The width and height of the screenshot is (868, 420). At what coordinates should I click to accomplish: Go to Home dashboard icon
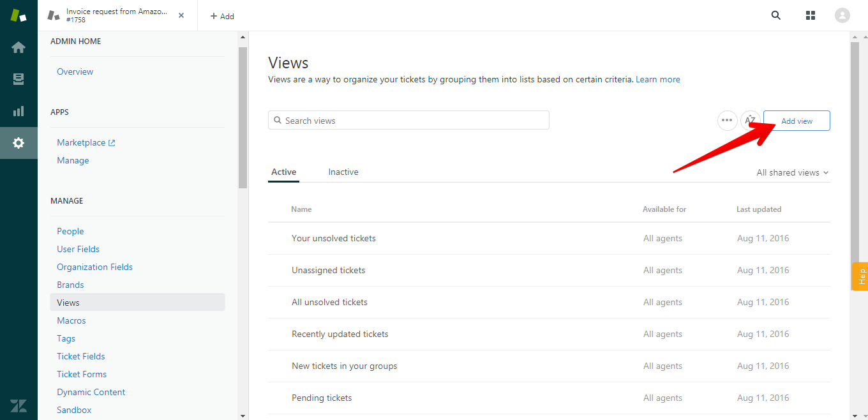[19, 47]
